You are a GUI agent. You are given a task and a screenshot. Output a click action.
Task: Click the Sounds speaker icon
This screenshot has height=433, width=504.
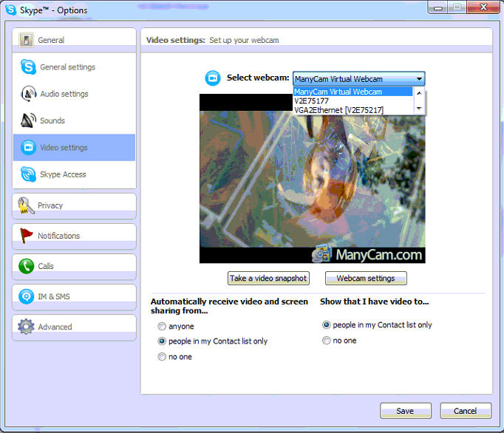pyautogui.click(x=28, y=120)
